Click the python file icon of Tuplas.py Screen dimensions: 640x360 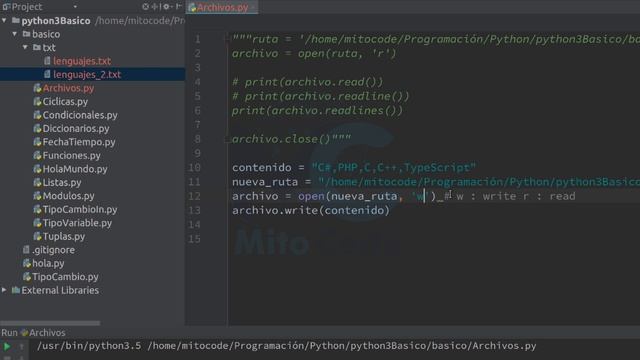(37, 236)
